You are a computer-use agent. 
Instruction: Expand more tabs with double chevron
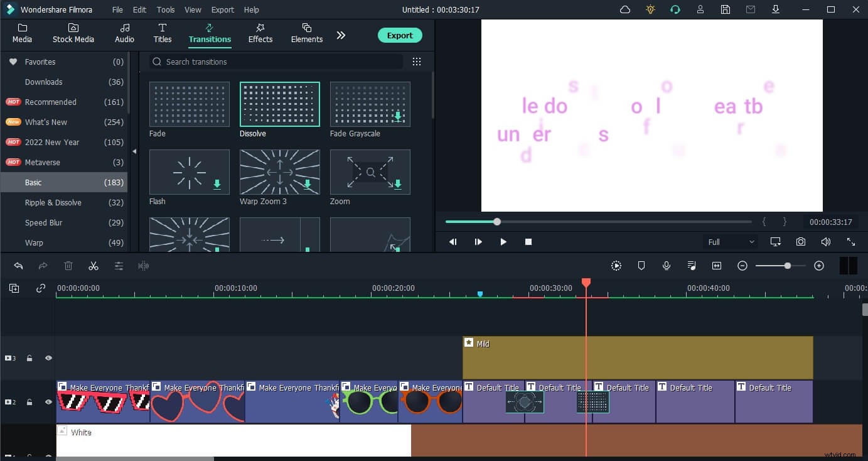tap(341, 35)
